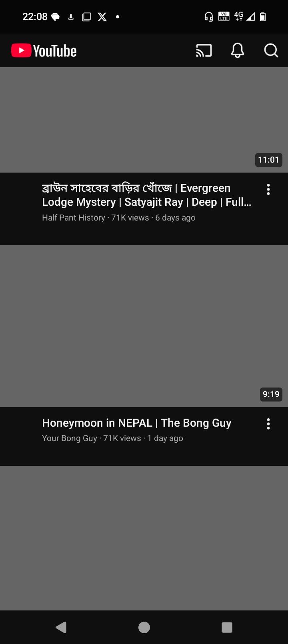Open the Evergreen Lodge Mystery video title
This screenshot has width=288, height=644.
click(x=146, y=195)
